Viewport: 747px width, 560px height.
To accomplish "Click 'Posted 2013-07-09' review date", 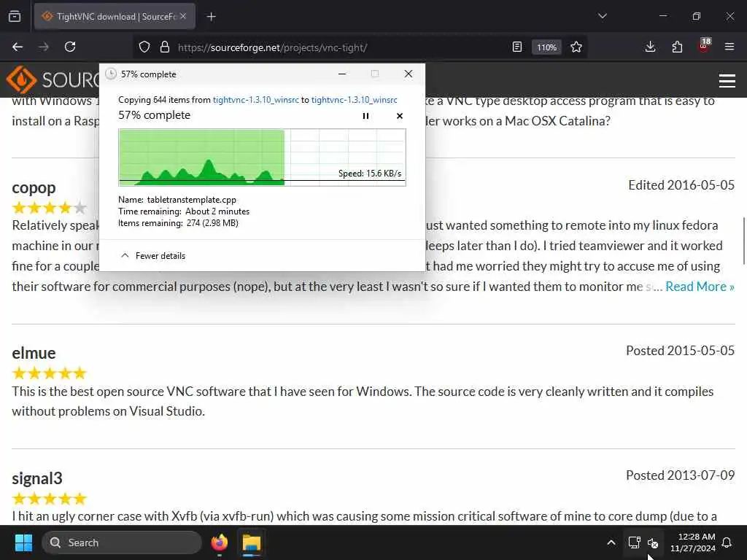I will click(681, 475).
